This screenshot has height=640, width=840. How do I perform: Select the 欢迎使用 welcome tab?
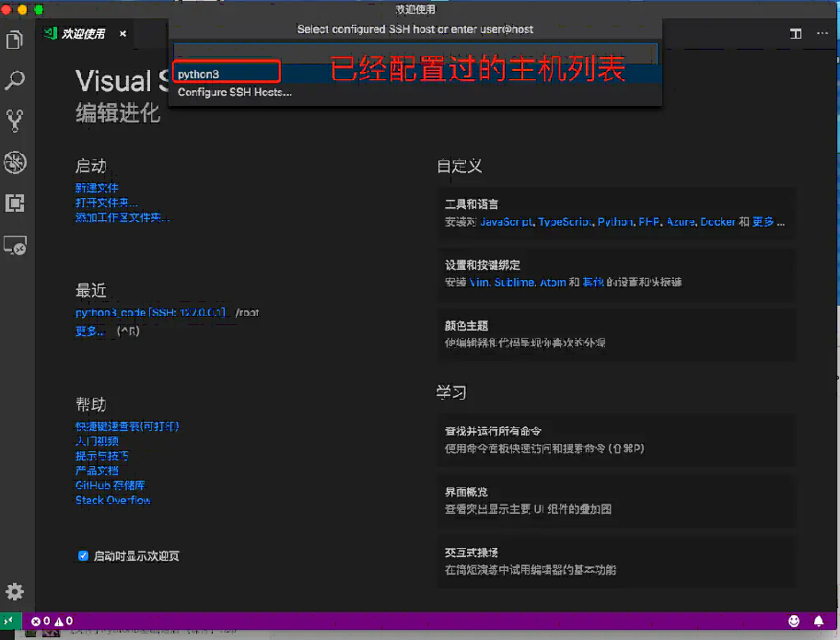pos(83,34)
